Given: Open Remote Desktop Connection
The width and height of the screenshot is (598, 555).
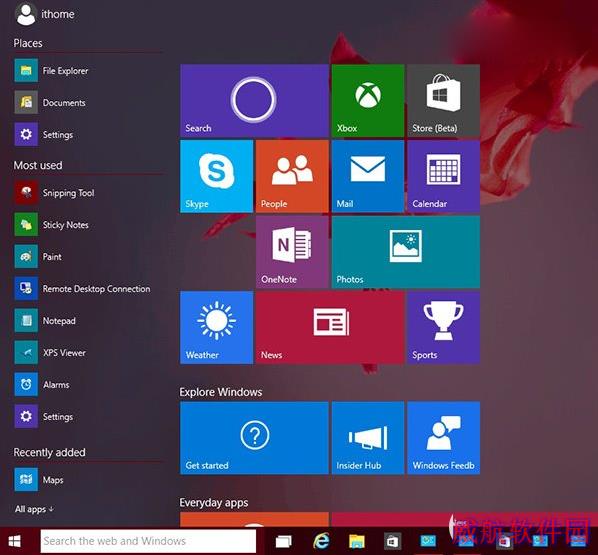Looking at the screenshot, I should point(82,289).
